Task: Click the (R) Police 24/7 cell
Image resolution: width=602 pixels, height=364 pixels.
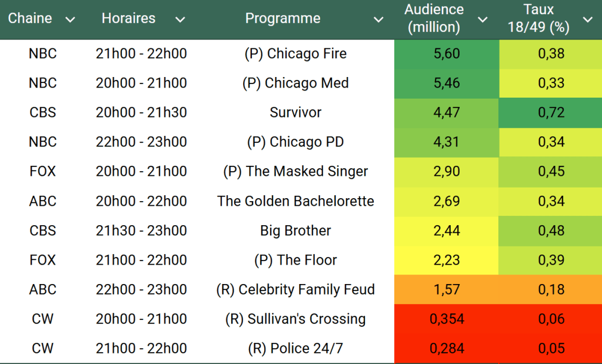Action: tap(295, 348)
